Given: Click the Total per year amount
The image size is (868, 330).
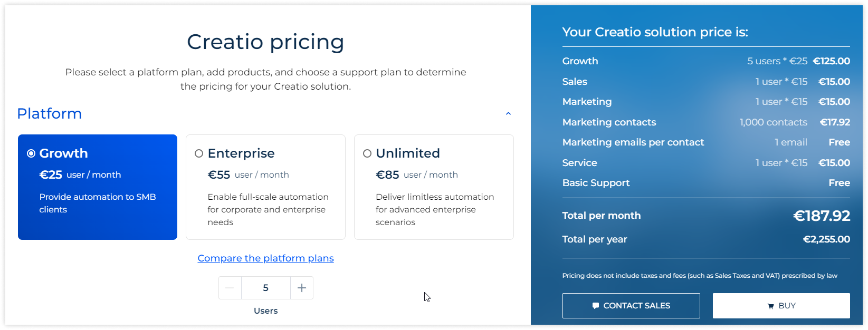Looking at the screenshot, I should [x=826, y=239].
